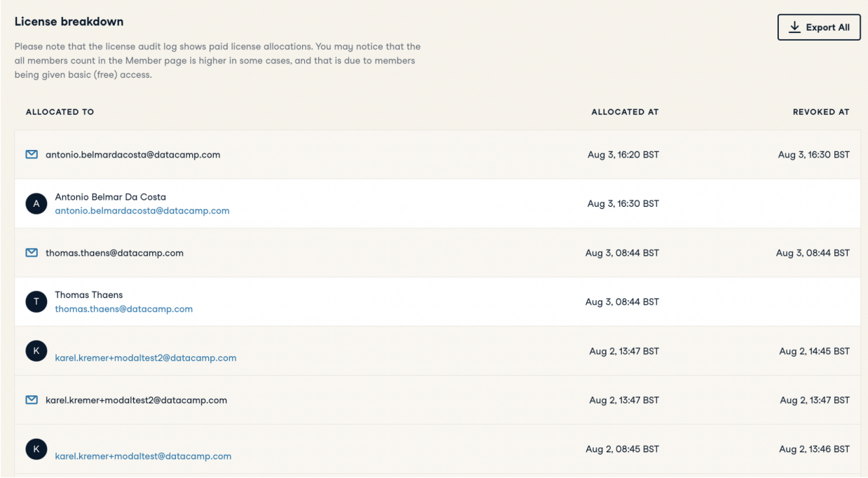The height and width of the screenshot is (478, 868).
Task: Select the name Antonio Belmar Da Costa
Action: [111, 197]
